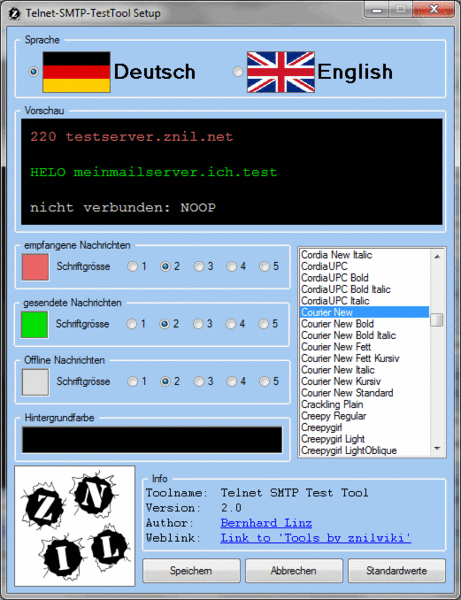Select 'Courier New Standard' font

coord(365,393)
